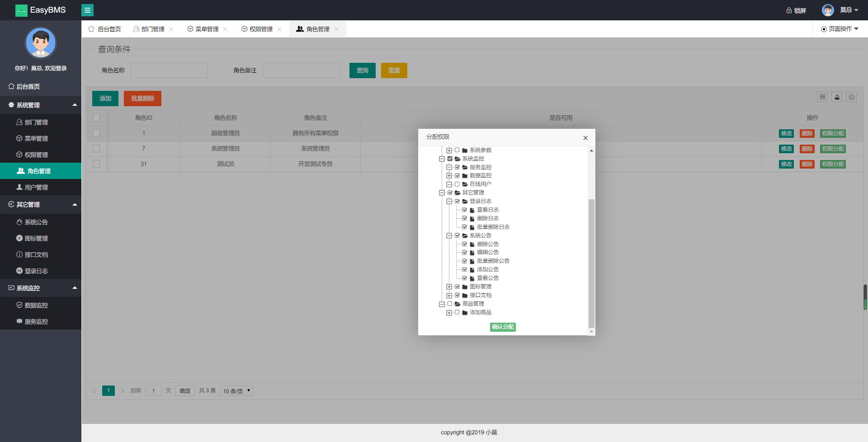Check the 在线用户 checkbox
The image size is (868, 442).
pos(457,184)
